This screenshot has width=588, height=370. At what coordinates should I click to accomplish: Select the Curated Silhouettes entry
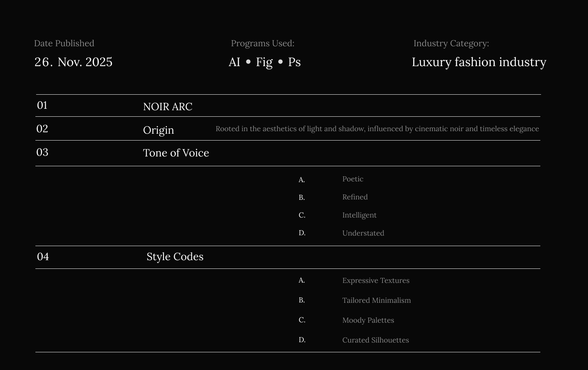tap(375, 340)
